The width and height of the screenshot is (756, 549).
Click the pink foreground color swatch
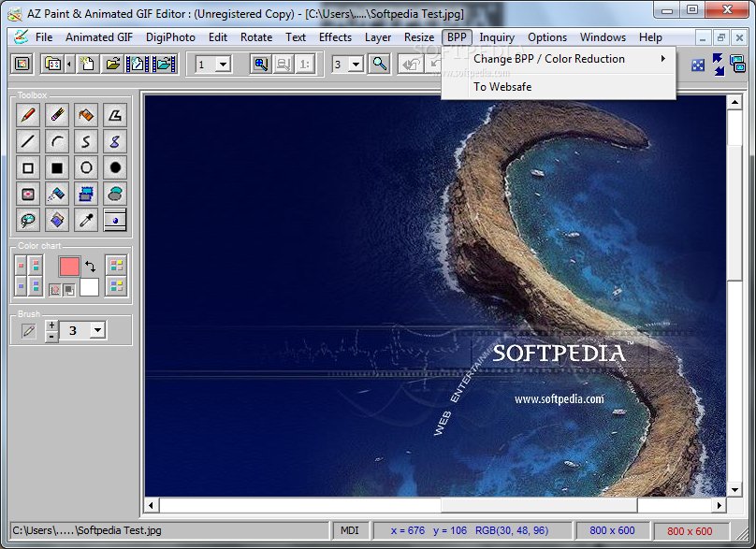[x=69, y=266]
